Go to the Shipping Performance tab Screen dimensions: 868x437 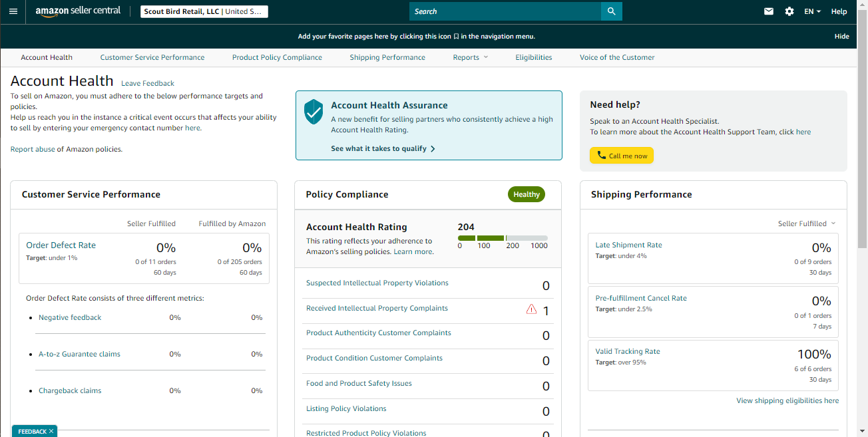tap(387, 57)
